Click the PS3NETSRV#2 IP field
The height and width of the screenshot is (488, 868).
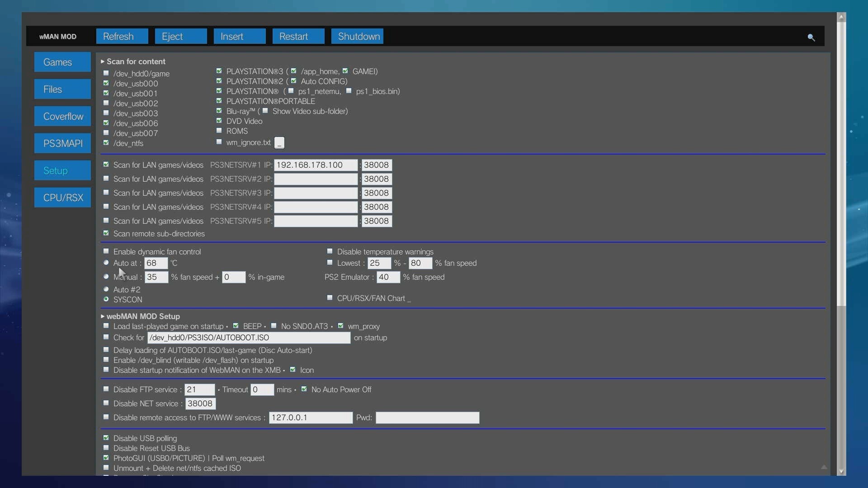pyautogui.click(x=316, y=179)
